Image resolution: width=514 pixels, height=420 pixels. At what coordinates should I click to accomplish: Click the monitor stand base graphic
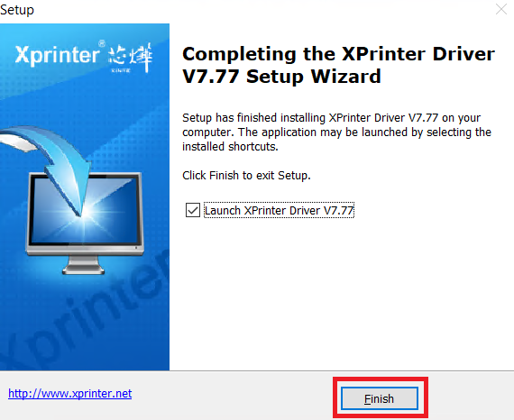83,265
